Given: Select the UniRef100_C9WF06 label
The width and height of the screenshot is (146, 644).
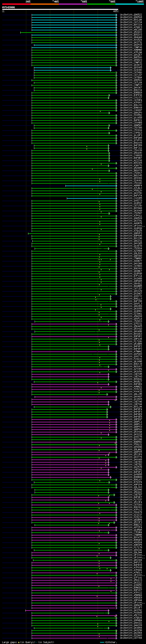Looking at the screenshot, I should (x=131, y=48).
